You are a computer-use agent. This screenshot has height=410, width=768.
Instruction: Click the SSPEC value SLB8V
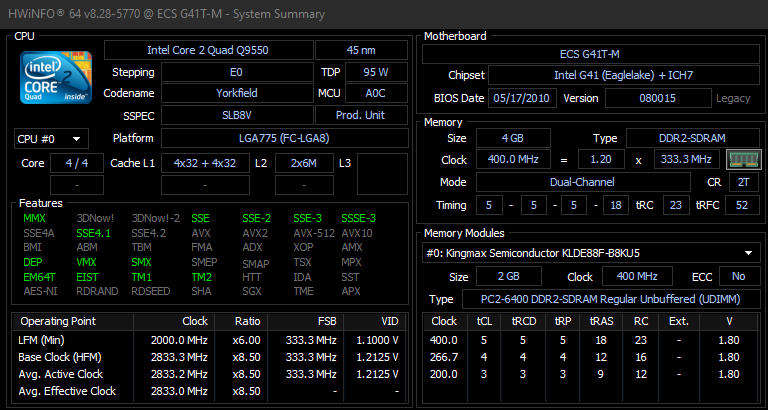coord(237,116)
